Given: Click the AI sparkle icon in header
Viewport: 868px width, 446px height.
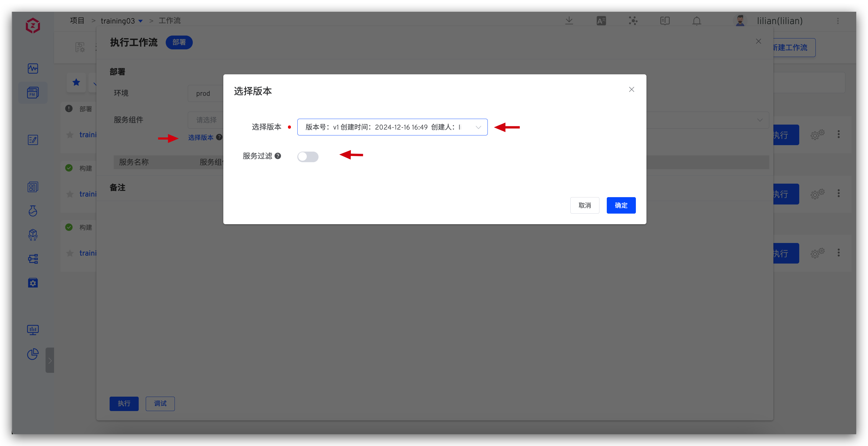Looking at the screenshot, I should [x=633, y=21].
